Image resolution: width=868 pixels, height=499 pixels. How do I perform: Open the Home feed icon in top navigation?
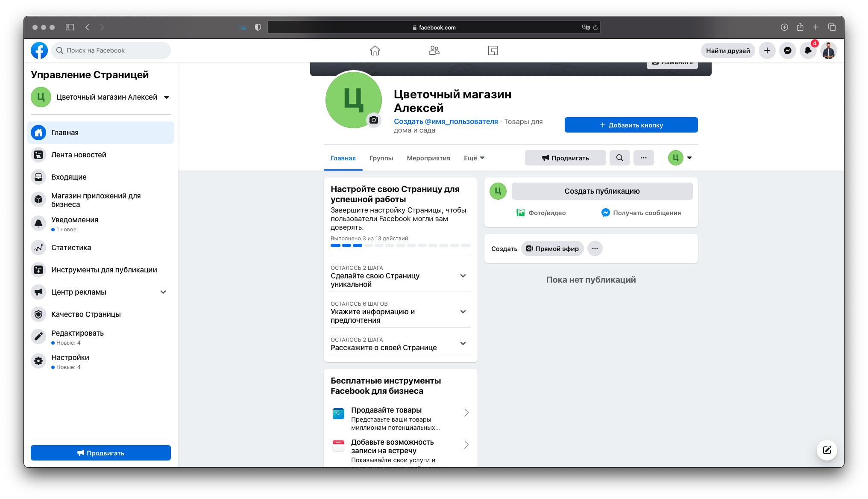point(375,50)
